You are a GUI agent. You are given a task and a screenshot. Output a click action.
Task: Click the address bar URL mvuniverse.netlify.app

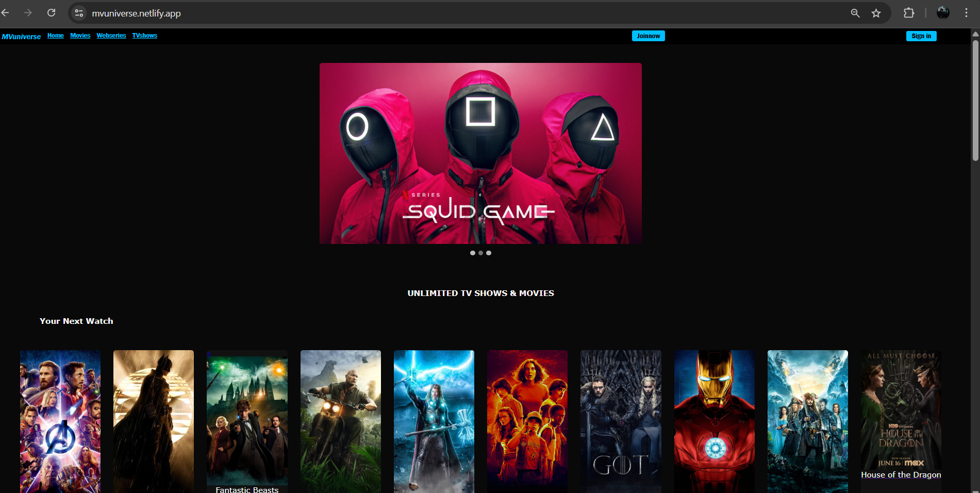(x=136, y=13)
